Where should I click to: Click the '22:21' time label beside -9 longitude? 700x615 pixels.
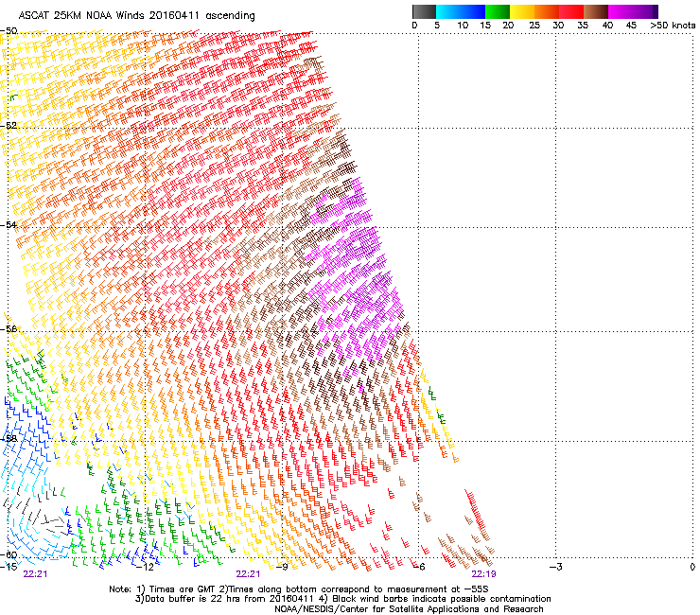click(x=248, y=574)
